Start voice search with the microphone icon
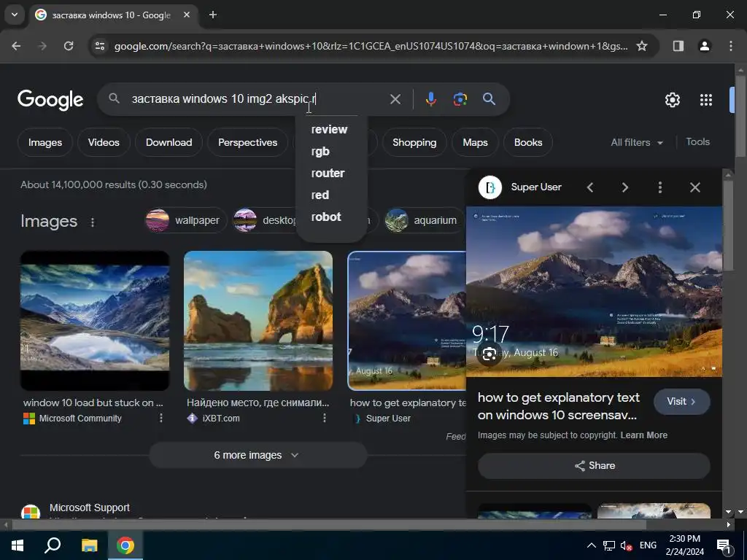This screenshot has width=747, height=560. (430, 99)
